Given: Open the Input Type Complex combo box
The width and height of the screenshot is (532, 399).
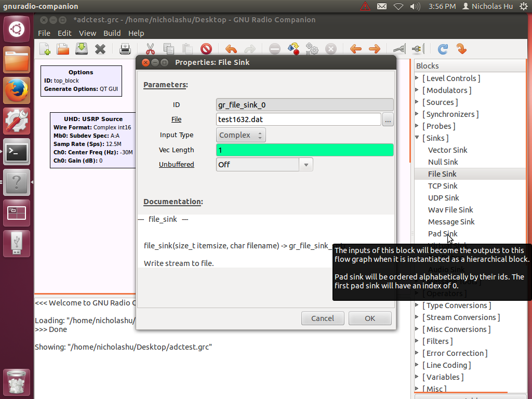Looking at the screenshot, I should click(x=241, y=135).
